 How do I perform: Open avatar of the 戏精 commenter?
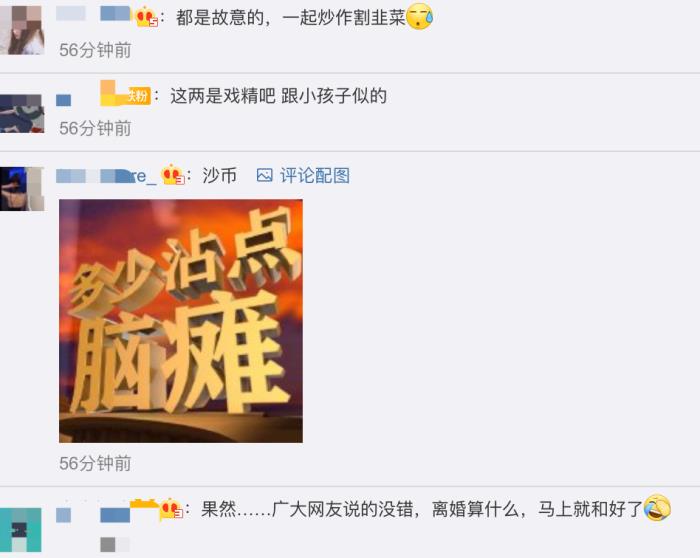22,113
